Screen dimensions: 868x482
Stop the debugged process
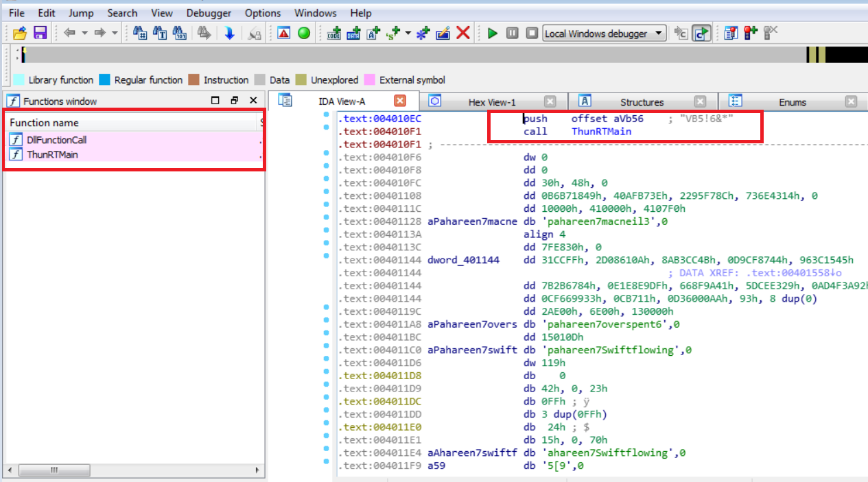532,33
